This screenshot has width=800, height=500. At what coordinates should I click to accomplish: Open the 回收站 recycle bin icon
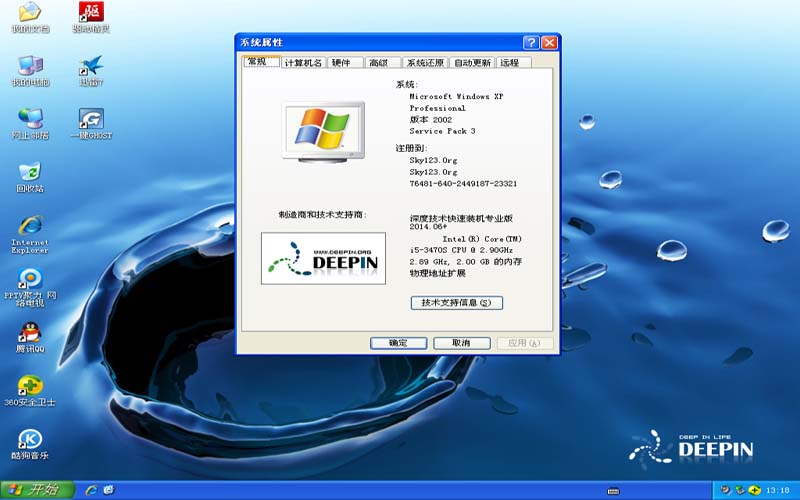point(30,177)
